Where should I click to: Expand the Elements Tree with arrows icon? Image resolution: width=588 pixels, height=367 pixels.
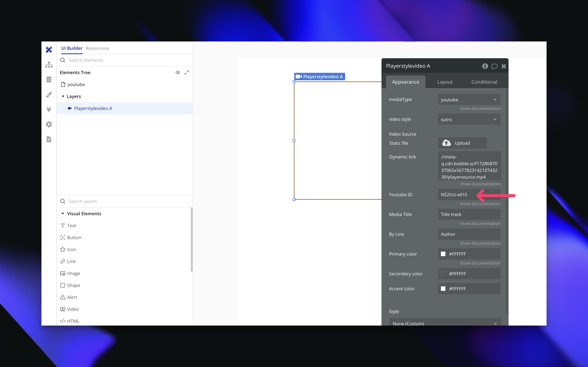point(187,73)
